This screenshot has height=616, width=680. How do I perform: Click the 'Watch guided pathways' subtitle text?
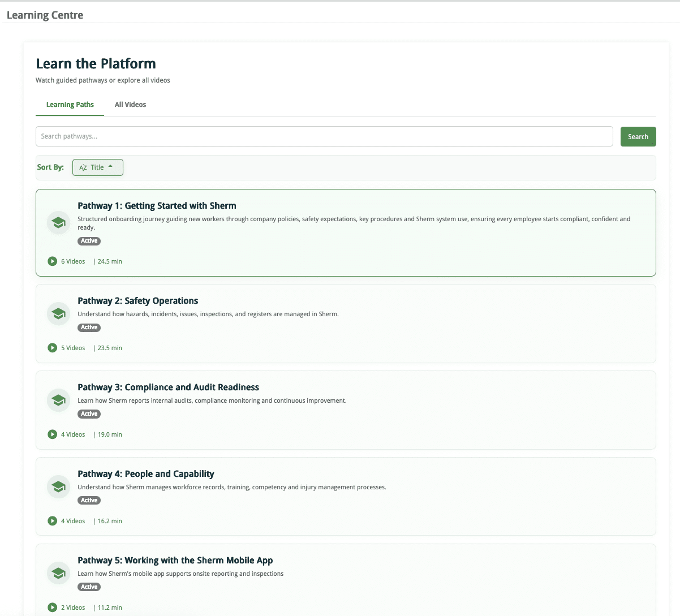coord(103,80)
